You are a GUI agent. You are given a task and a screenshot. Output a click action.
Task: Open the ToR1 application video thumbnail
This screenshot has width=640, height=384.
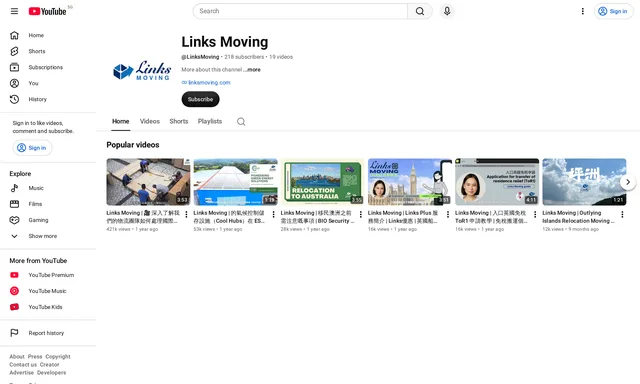pyautogui.click(x=497, y=182)
